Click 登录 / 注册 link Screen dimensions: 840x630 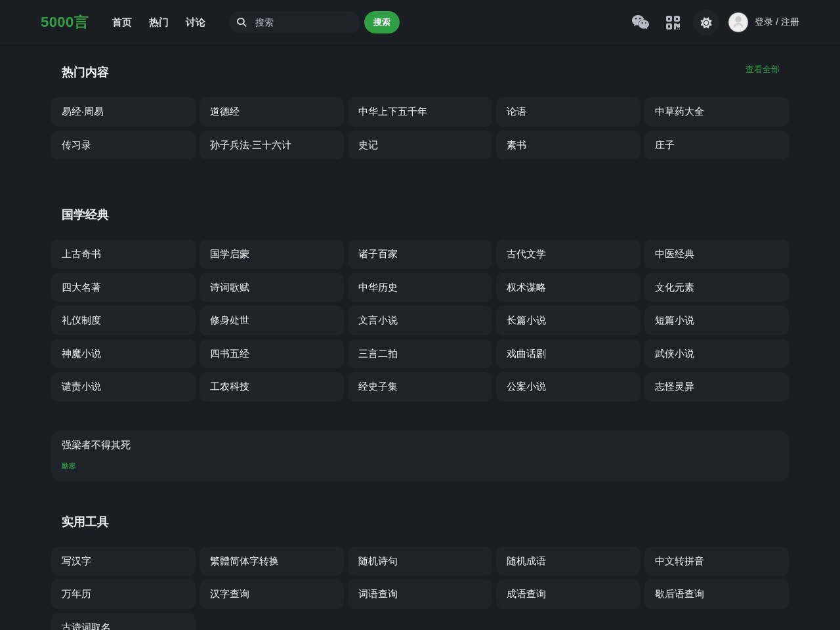point(777,22)
